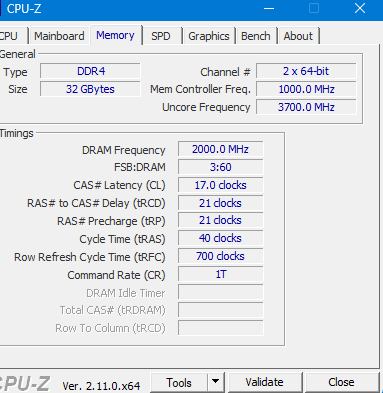
Task: Click the RAS# Precharge (tRP) label
Action: (x=111, y=221)
